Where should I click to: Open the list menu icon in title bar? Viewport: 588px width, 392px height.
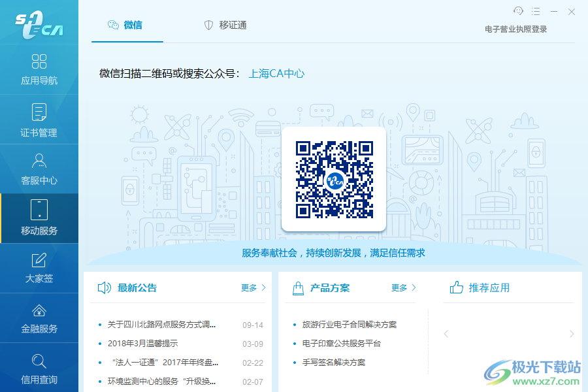(x=536, y=12)
